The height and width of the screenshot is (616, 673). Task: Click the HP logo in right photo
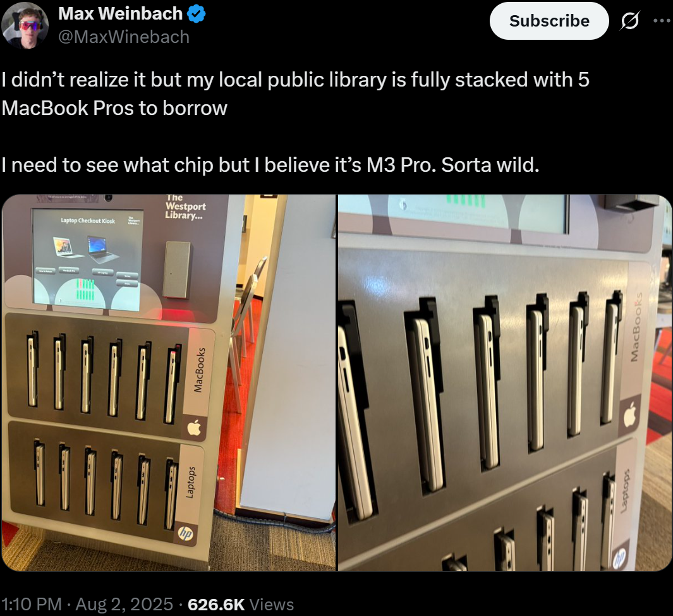619,559
